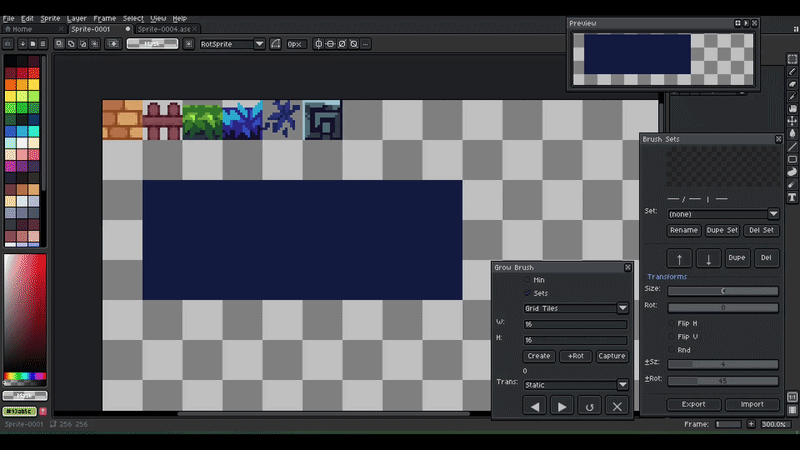Open the Sprite menu
Viewport: 800px width, 450px height.
[50, 18]
